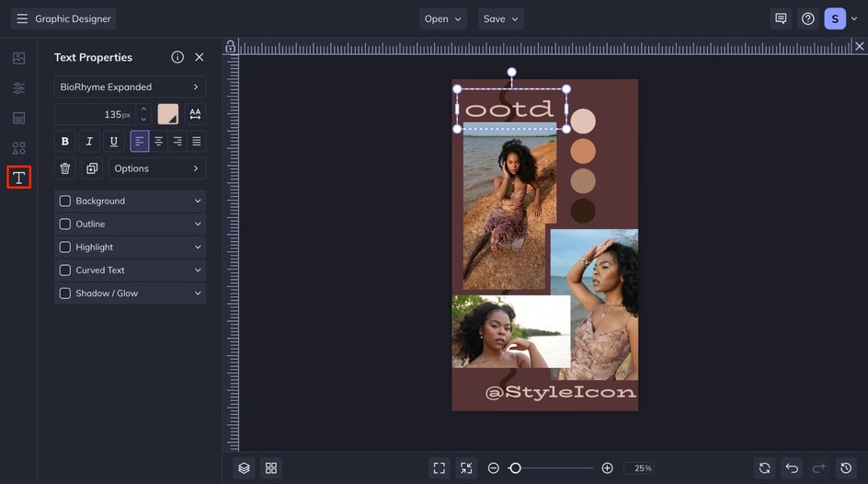868x484 pixels.
Task: Zoom in with plus button
Action: click(607, 468)
